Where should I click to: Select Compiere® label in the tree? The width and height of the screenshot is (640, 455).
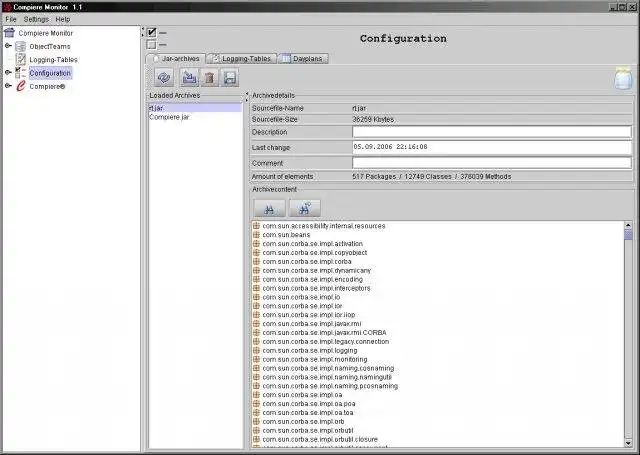click(47, 87)
